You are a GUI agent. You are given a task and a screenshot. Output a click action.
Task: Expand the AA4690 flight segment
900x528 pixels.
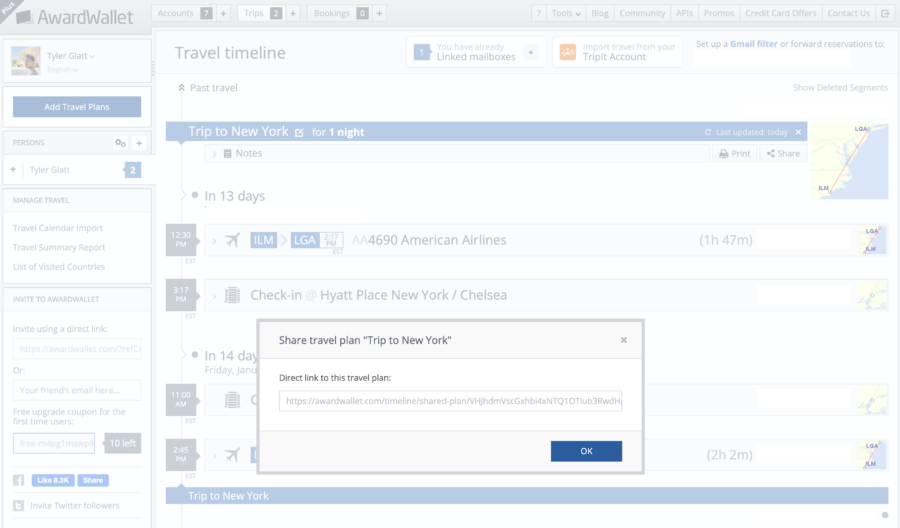coord(214,240)
